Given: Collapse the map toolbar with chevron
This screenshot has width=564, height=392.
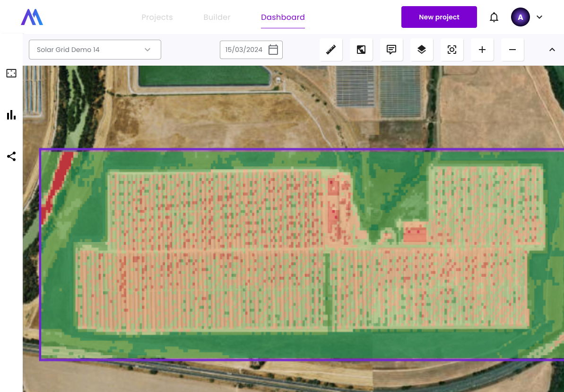Looking at the screenshot, I should click(x=552, y=50).
